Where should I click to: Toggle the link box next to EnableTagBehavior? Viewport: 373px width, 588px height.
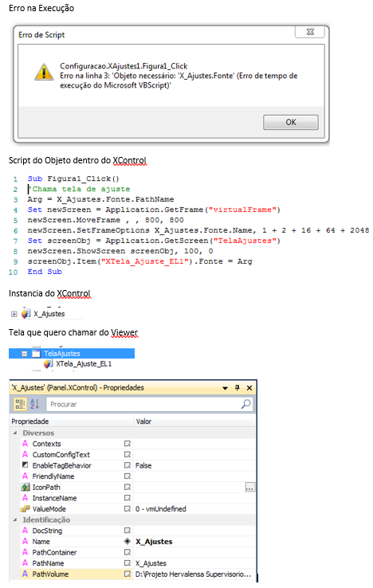[128, 465]
